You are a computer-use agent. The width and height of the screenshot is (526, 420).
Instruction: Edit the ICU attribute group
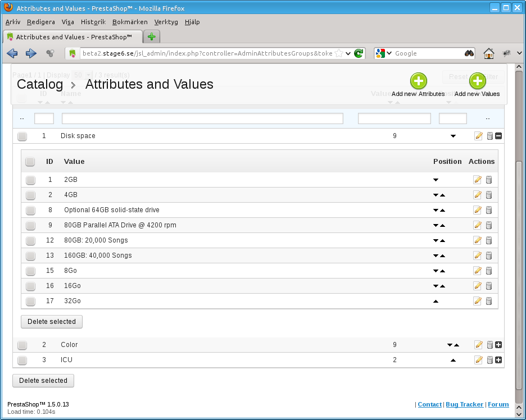478,360
